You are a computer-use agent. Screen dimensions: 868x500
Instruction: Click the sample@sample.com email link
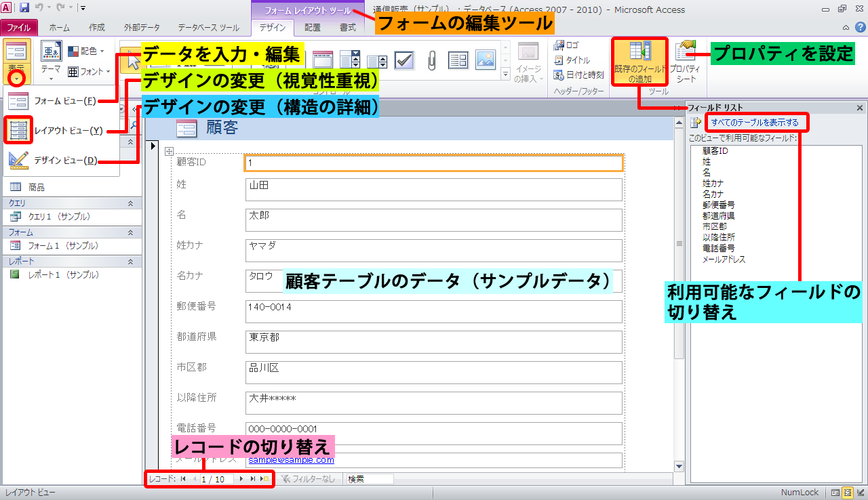[x=291, y=460]
